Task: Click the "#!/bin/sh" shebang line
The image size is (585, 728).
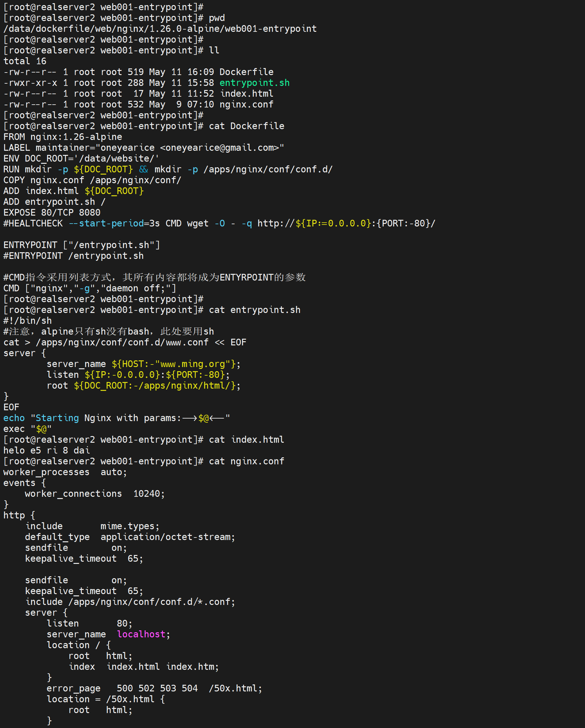Action: pyautogui.click(x=27, y=321)
